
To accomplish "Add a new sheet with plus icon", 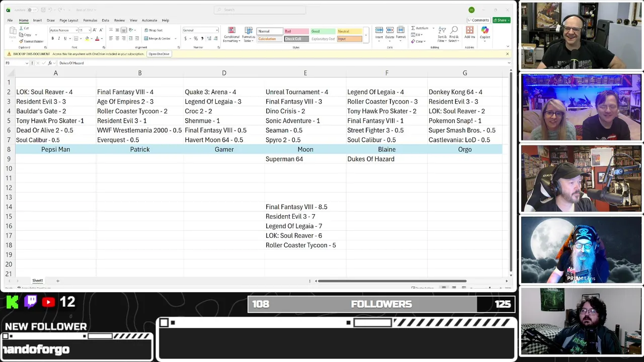I will [x=57, y=281].
